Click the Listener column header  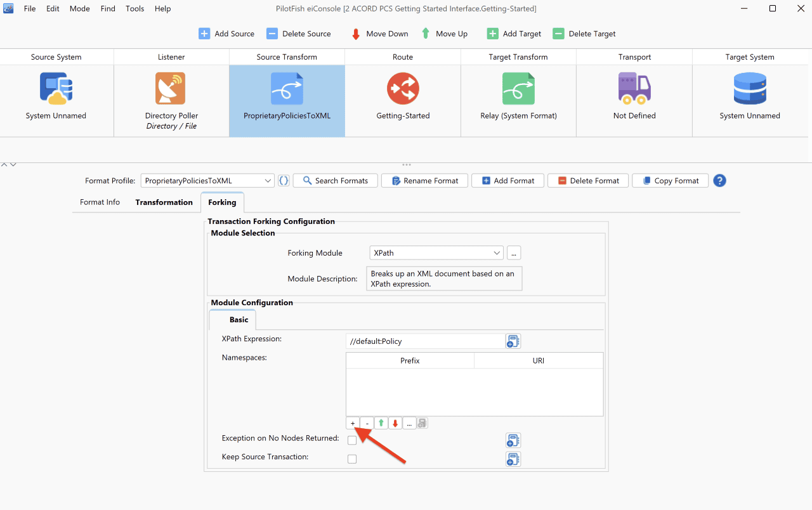point(171,57)
